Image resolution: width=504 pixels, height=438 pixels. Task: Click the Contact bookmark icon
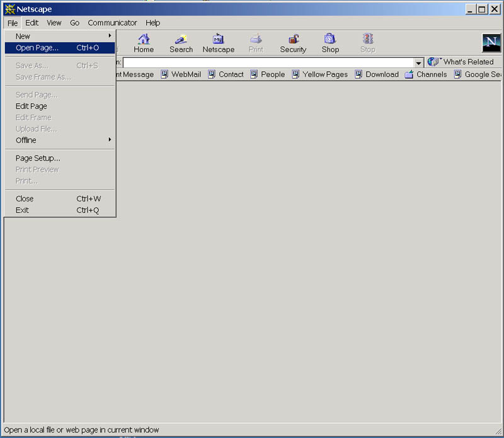[212, 74]
